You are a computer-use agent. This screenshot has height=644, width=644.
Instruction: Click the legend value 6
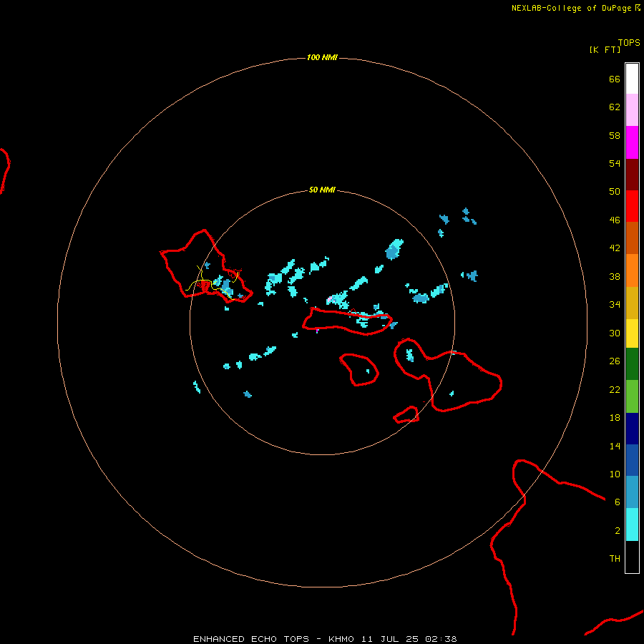pyautogui.click(x=617, y=502)
